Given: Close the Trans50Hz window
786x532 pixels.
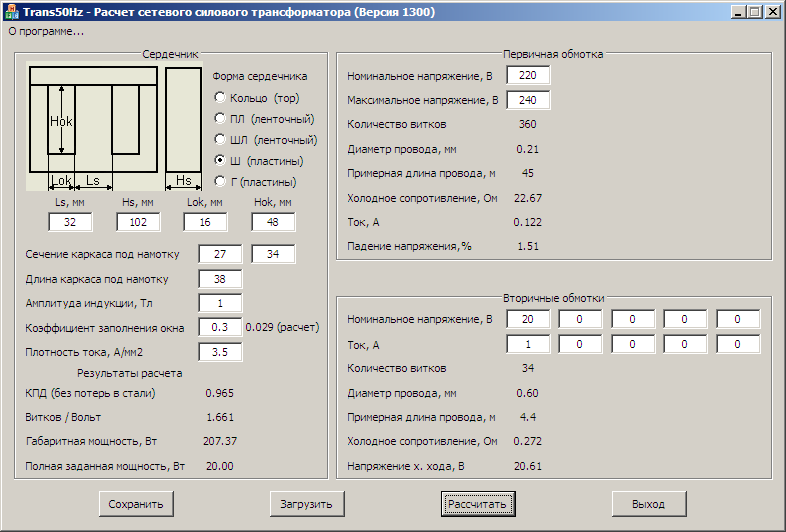Looking at the screenshot, I should point(773,12).
